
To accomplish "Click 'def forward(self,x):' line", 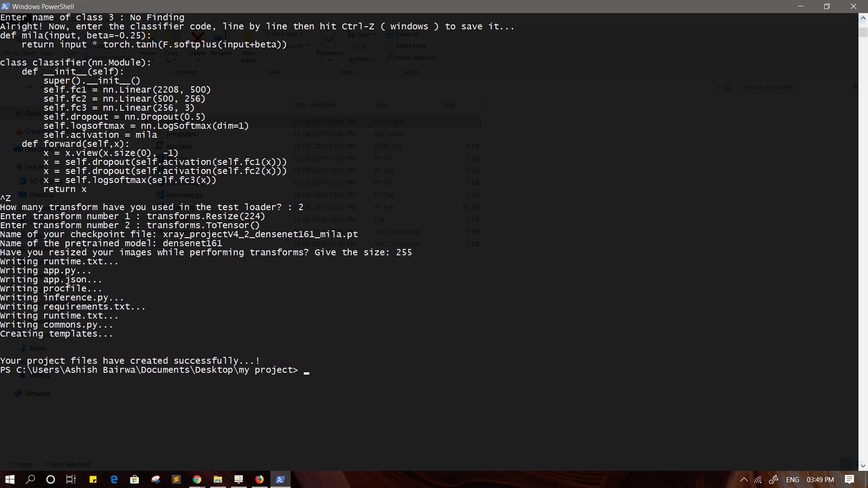I will [75, 144].
